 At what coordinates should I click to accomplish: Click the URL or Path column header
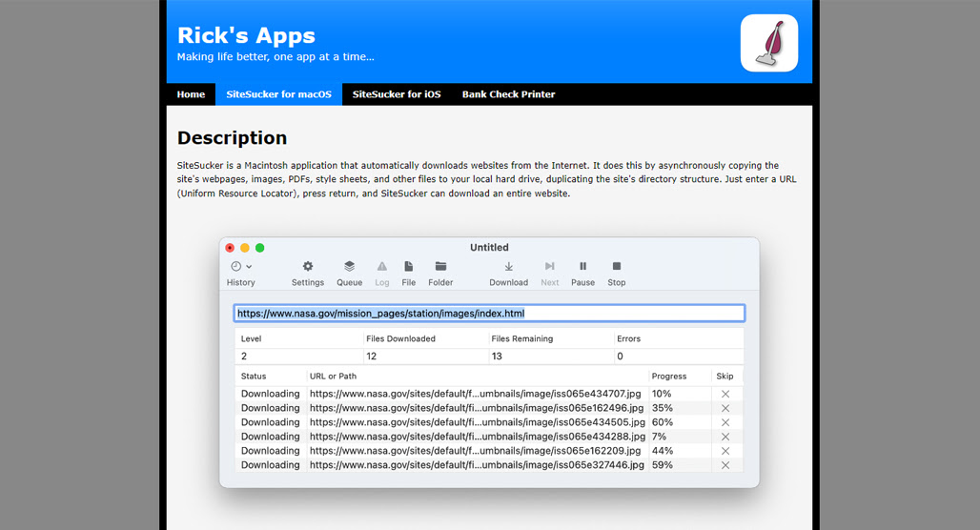[x=333, y=377]
